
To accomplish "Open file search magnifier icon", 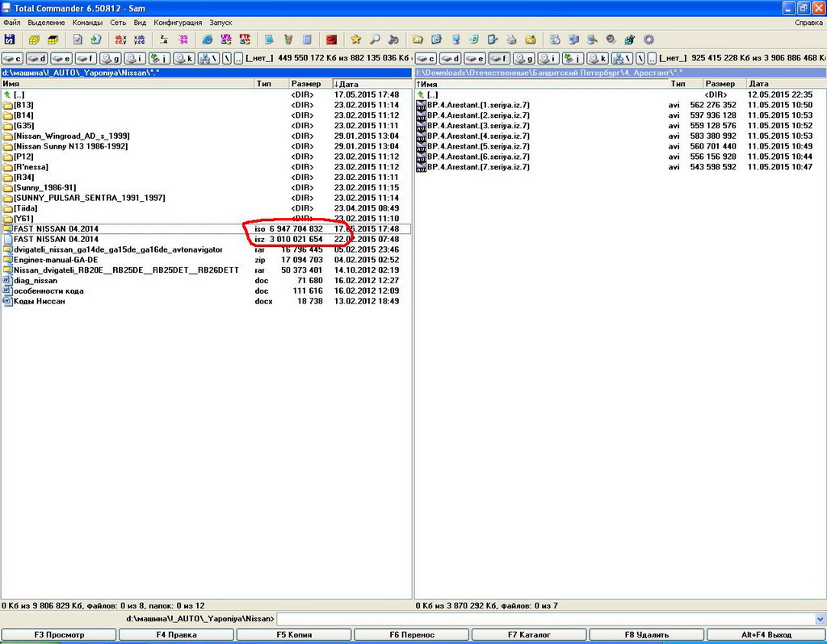I will point(375,40).
